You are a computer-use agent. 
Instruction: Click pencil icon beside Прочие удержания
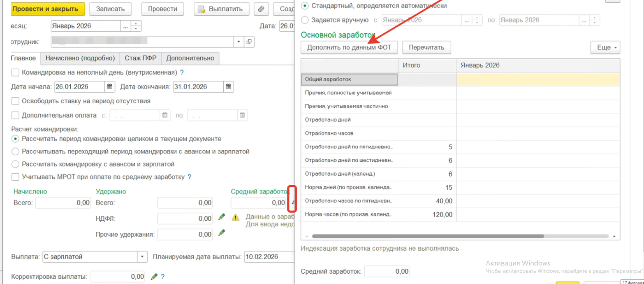click(222, 233)
